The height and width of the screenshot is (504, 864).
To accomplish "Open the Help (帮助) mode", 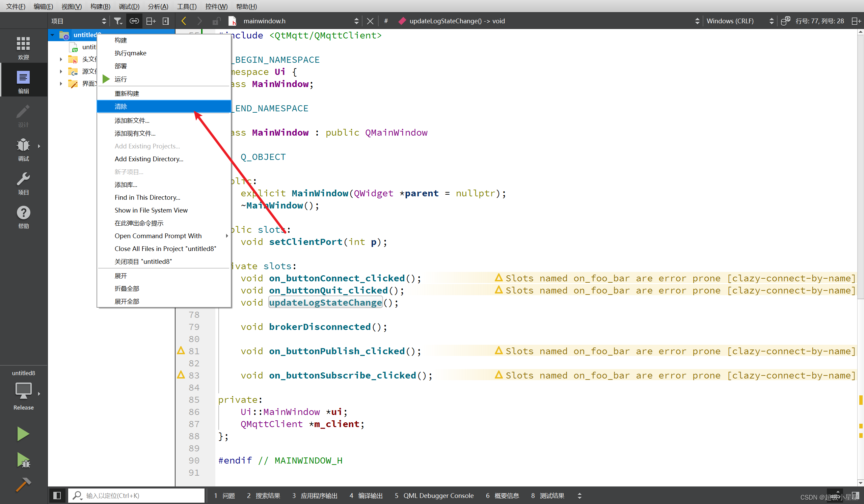I will [x=23, y=217].
